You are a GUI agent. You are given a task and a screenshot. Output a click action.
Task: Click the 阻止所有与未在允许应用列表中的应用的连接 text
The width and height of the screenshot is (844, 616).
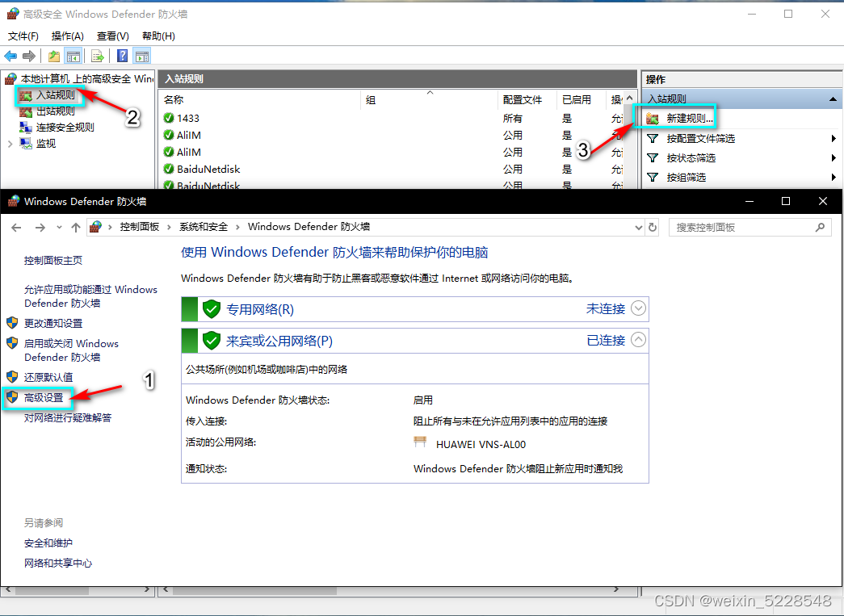[510, 421]
